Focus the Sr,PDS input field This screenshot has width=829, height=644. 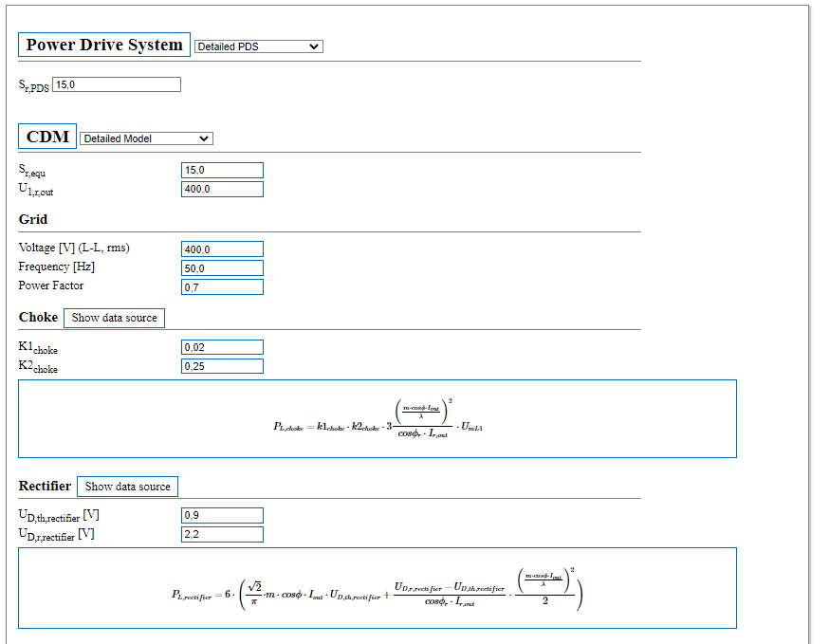[116, 84]
